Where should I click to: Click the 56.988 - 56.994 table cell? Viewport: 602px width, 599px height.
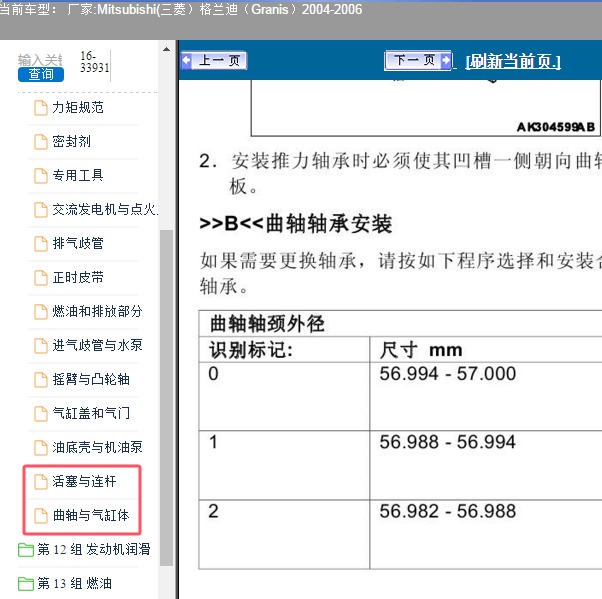point(448,442)
